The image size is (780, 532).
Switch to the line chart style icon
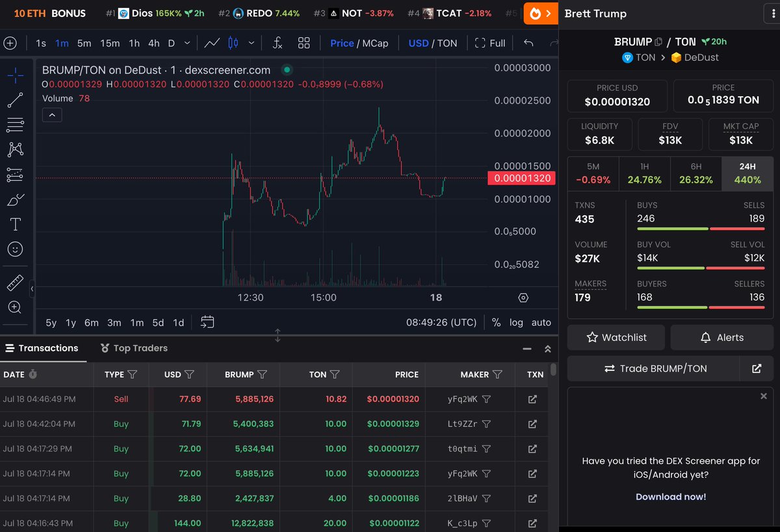[212, 43]
